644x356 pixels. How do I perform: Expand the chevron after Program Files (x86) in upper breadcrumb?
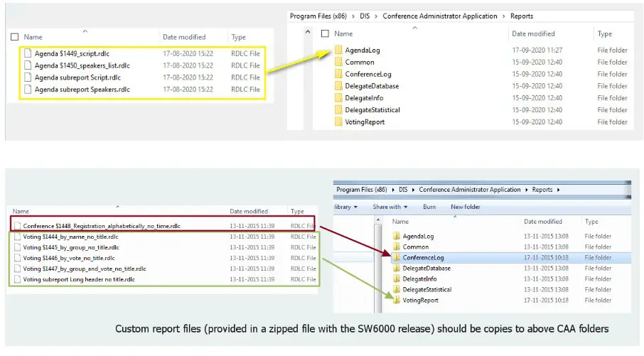tap(353, 16)
